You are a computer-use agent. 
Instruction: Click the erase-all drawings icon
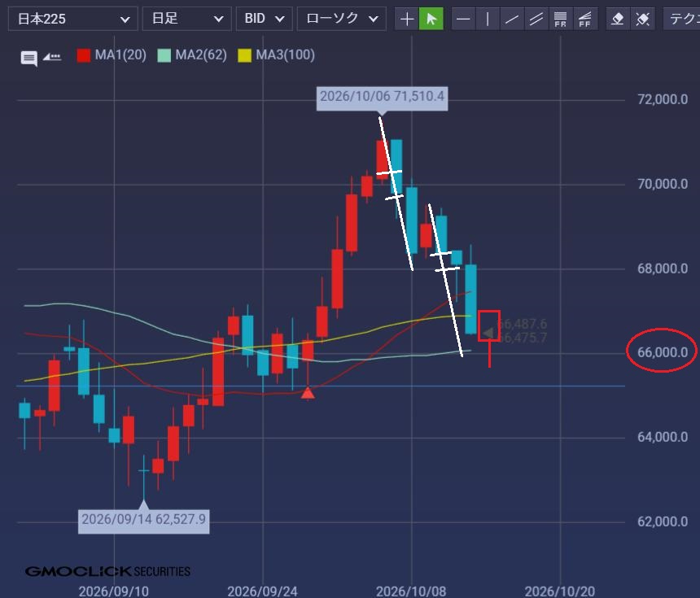(x=642, y=20)
